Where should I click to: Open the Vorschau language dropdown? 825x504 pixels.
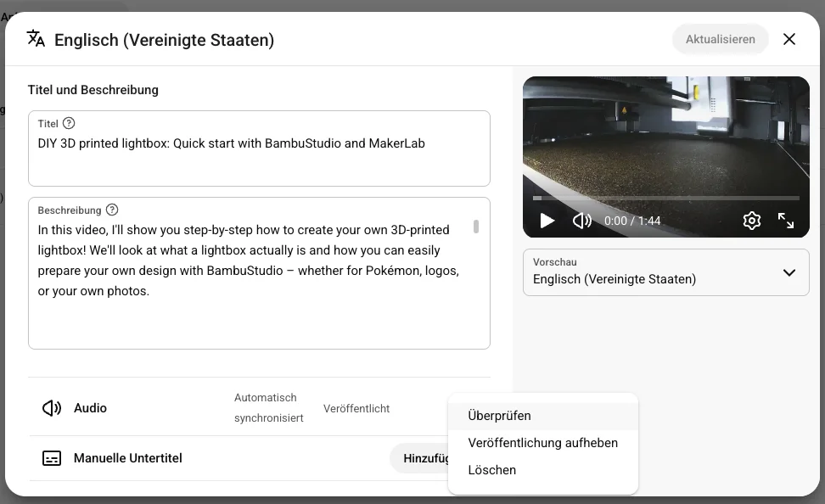(666, 272)
